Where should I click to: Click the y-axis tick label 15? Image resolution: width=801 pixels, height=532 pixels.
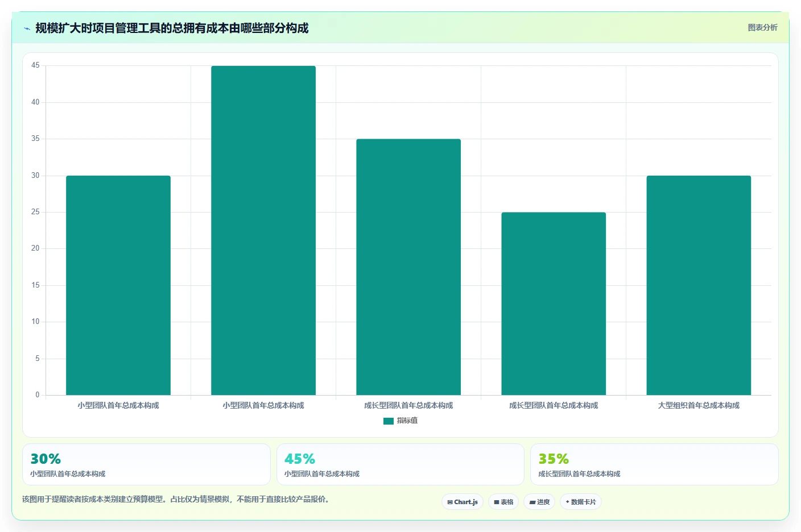35,285
